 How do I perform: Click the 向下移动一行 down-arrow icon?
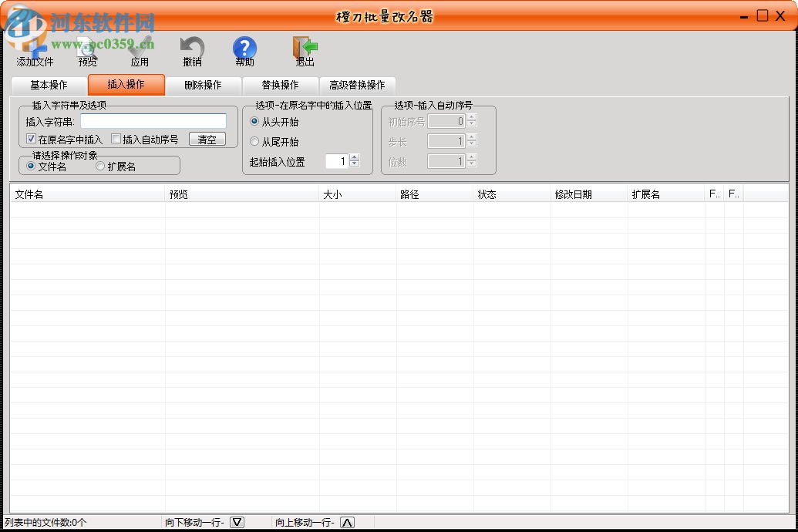pos(237,521)
